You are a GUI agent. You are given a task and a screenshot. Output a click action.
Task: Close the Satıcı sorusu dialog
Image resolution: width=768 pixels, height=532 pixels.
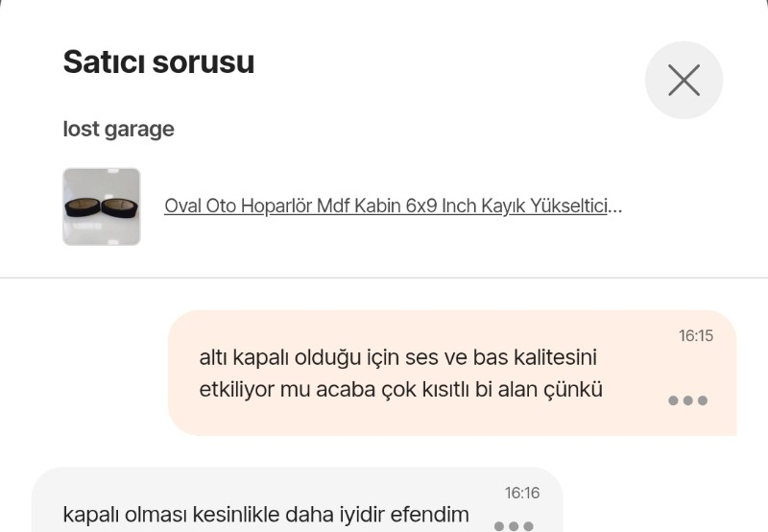[x=684, y=80]
